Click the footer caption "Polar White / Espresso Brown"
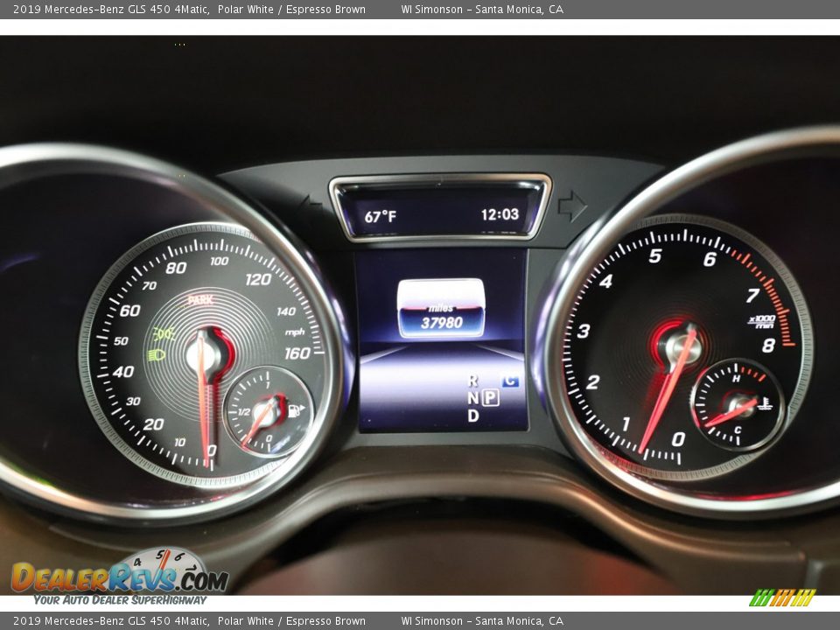Screen dimensions: 840x630 291,621
